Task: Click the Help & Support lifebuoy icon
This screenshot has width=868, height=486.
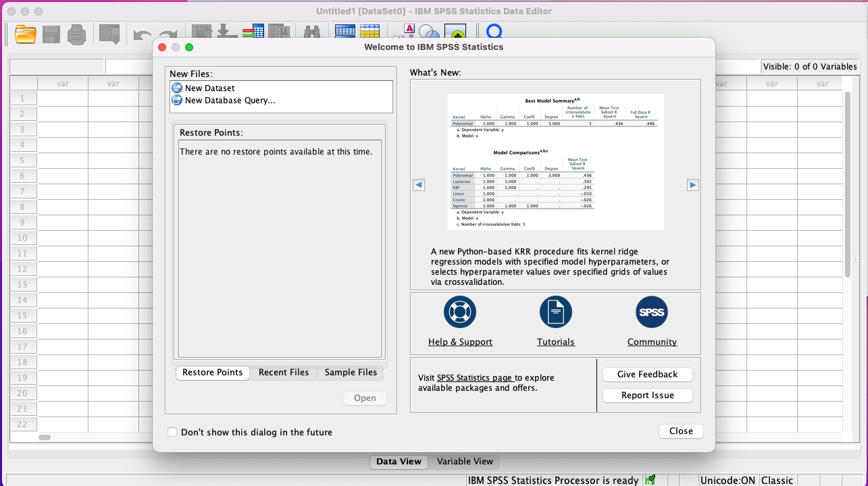Action: pos(460,312)
